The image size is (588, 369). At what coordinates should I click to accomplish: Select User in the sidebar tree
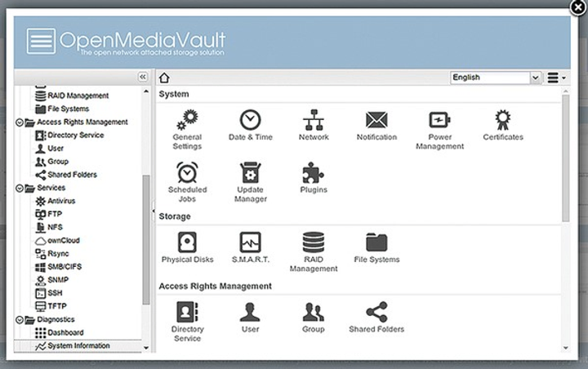click(x=49, y=149)
